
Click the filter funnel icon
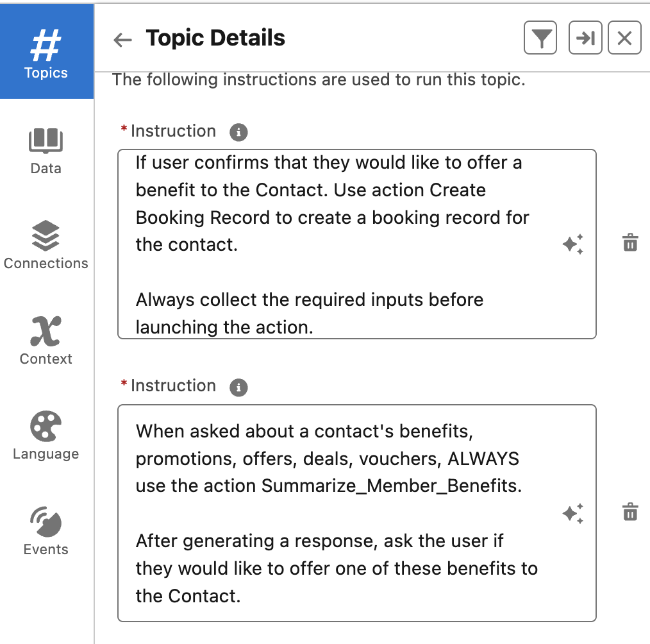540,38
